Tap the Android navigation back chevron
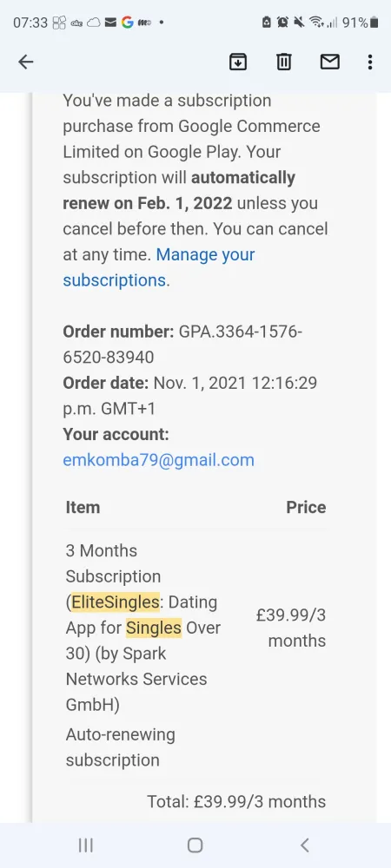This screenshot has width=391, height=868. click(x=304, y=845)
